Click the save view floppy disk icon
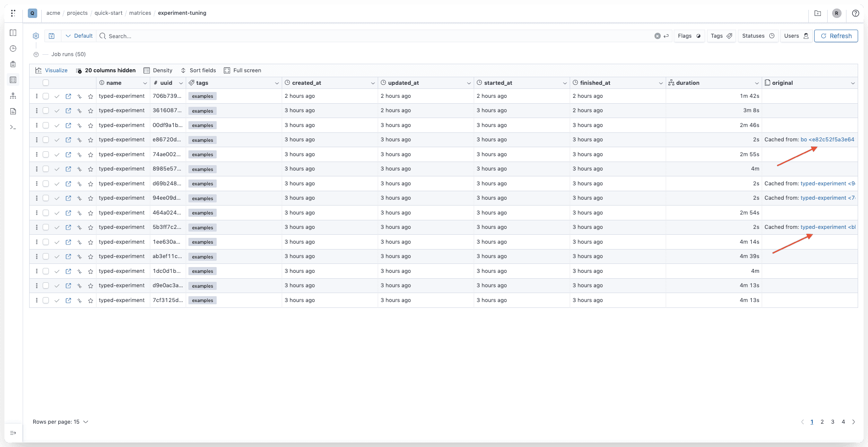The image size is (868, 447). (x=52, y=35)
